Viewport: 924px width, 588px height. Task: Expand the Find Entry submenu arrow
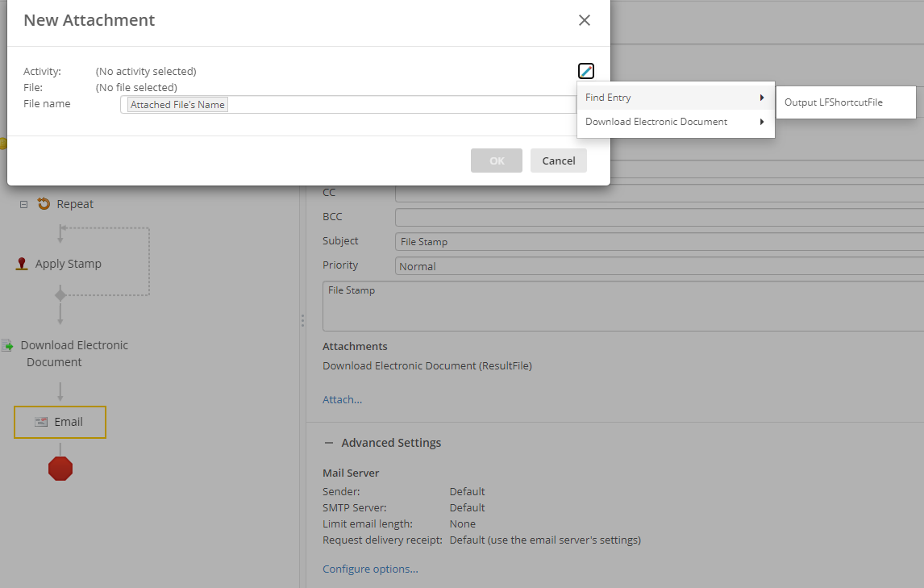pos(761,98)
